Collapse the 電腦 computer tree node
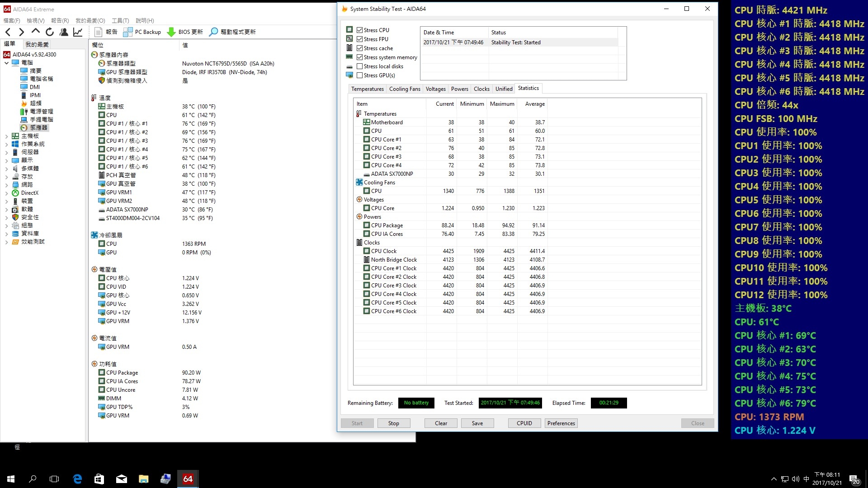Viewport: 868px width, 488px height. (x=7, y=63)
